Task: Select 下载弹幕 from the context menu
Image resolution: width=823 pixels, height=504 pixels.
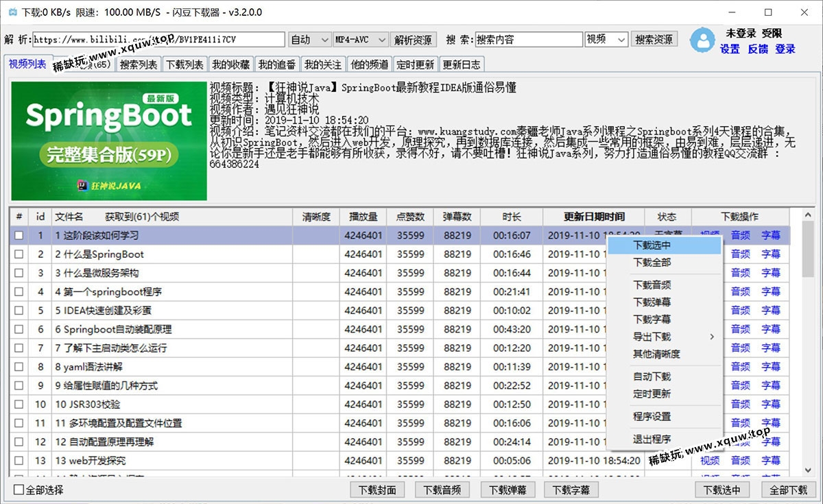Action: coord(664,302)
